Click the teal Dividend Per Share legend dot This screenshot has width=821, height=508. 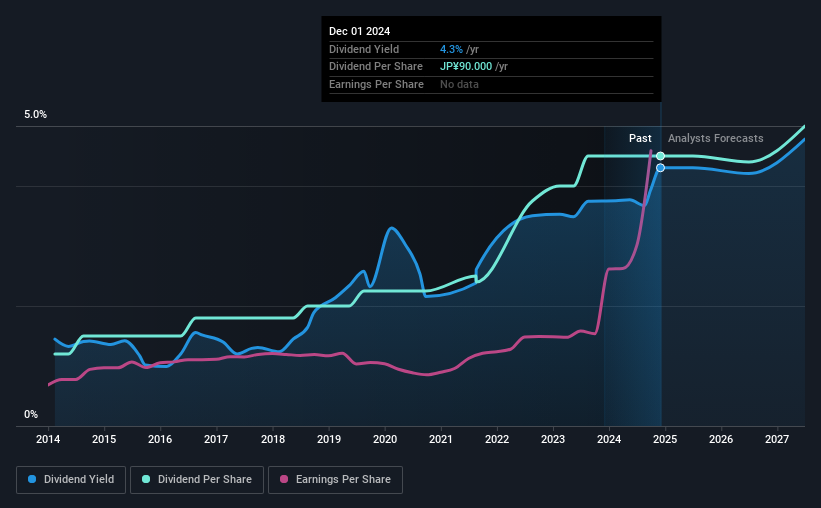coord(146,479)
